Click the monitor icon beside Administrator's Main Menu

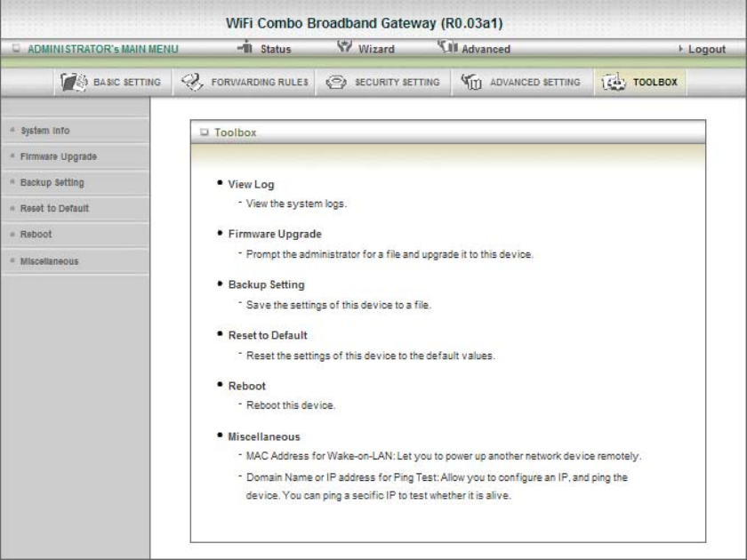pyautogui.click(x=16, y=49)
